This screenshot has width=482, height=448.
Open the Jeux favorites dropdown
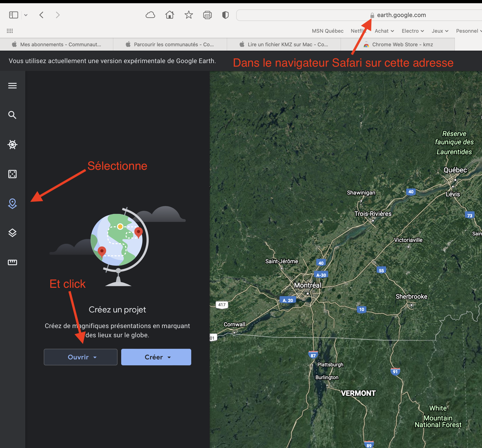(440, 31)
